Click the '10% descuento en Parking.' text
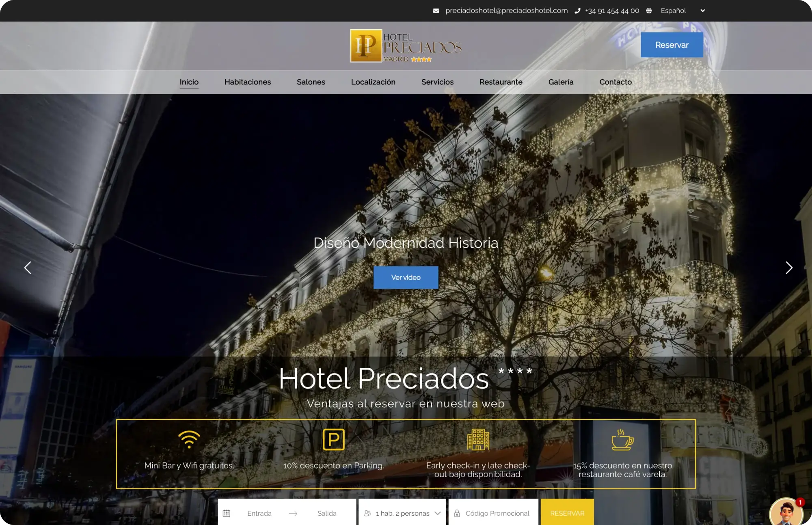Viewport: 812px width, 525px height. [x=334, y=466]
